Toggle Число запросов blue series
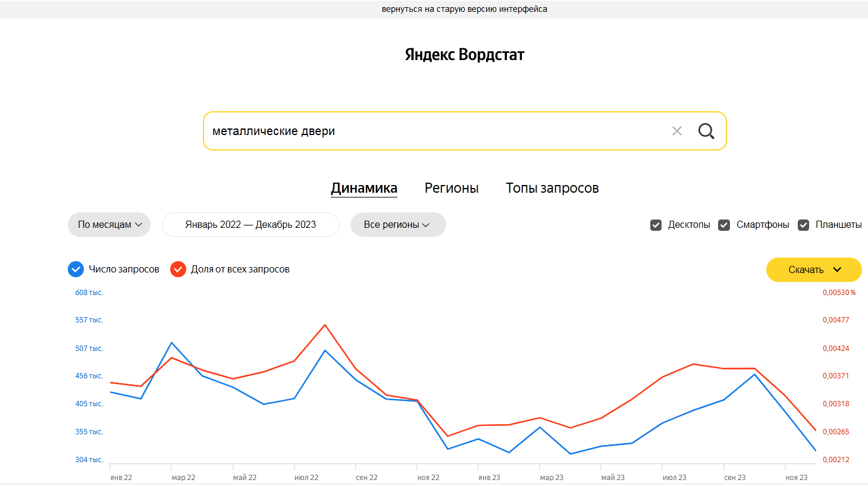This screenshot has height=486, width=868. point(76,269)
